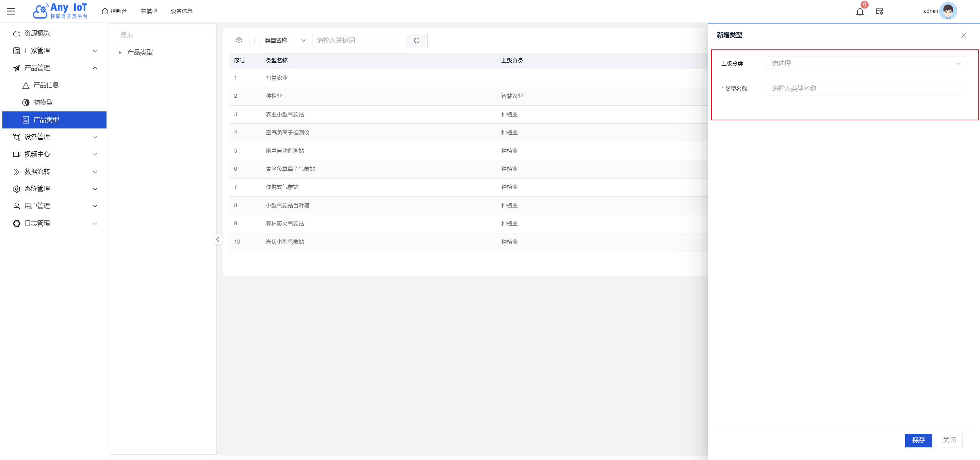980x460 pixels.
Task: Close the 新增类型 drawer with X
Action: [x=963, y=35]
